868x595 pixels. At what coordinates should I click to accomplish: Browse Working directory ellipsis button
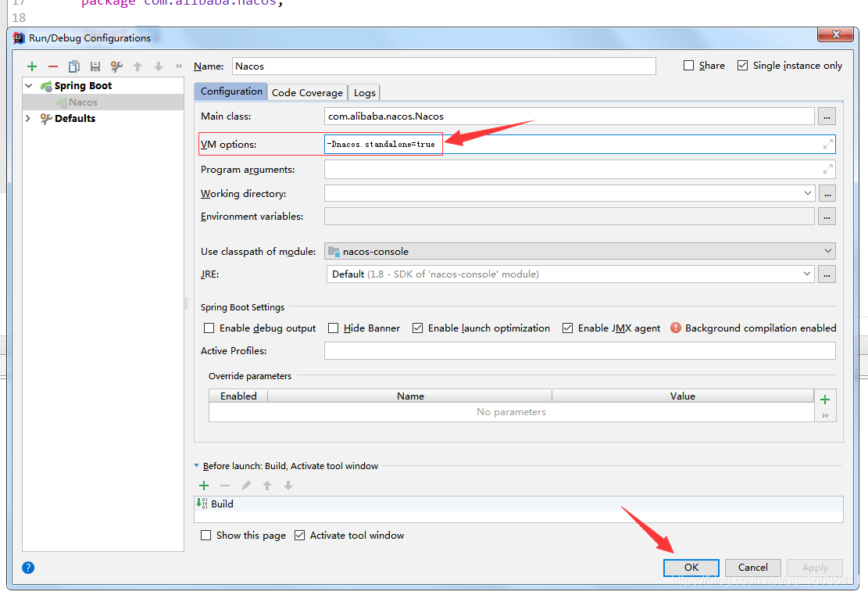coord(827,193)
